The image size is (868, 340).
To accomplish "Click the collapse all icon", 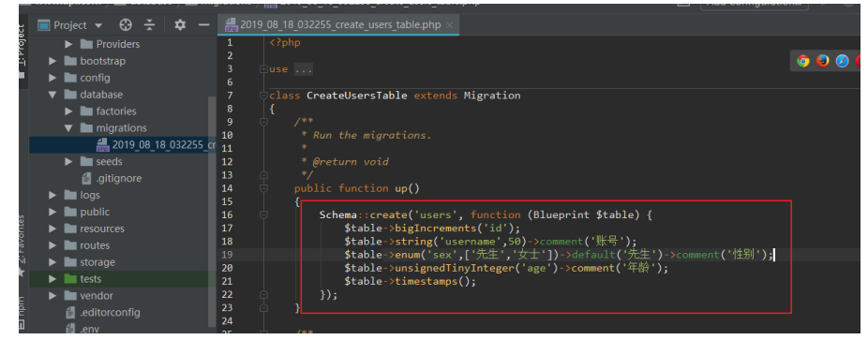I will pyautogui.click(x=150, y=25).
